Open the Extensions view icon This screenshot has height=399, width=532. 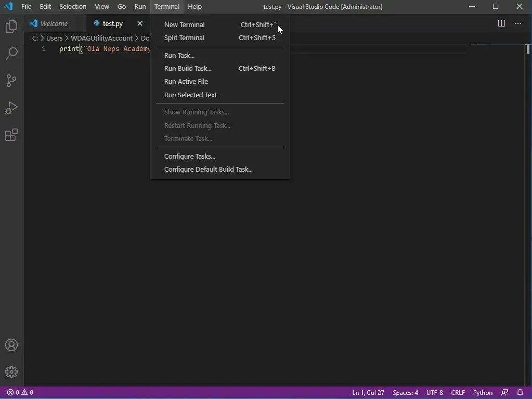point(11,135)
